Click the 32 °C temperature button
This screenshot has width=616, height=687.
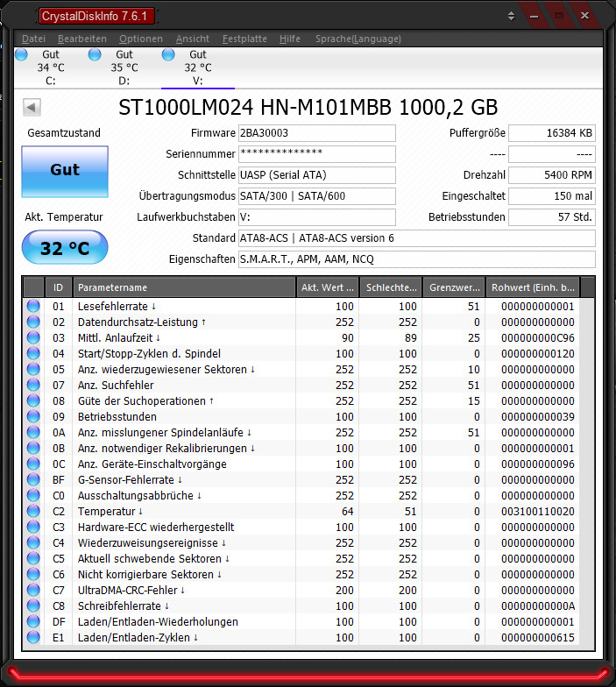click(x=65, y=248)
